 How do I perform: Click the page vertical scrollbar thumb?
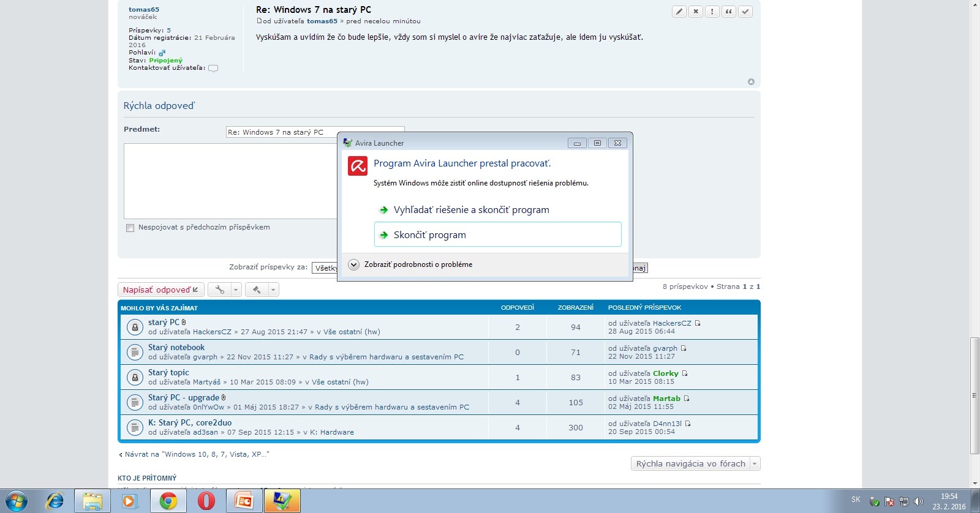[x=975, y=395]
